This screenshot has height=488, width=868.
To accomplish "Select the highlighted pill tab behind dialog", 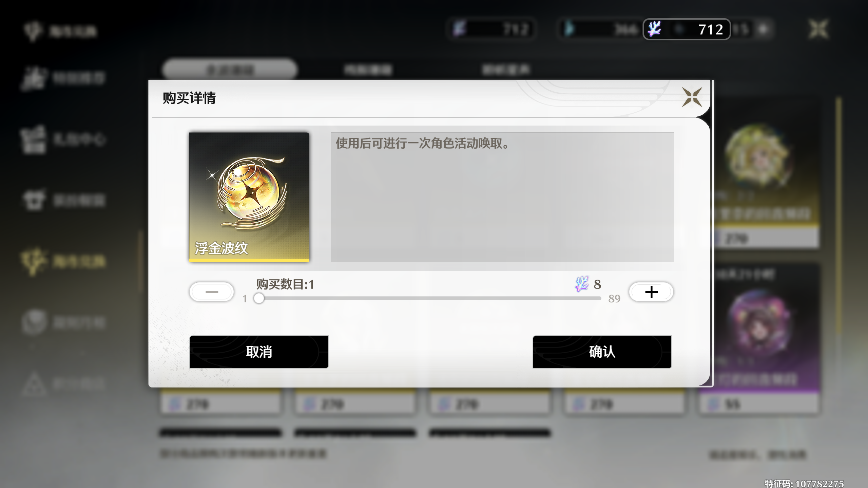I will point(230,70).
